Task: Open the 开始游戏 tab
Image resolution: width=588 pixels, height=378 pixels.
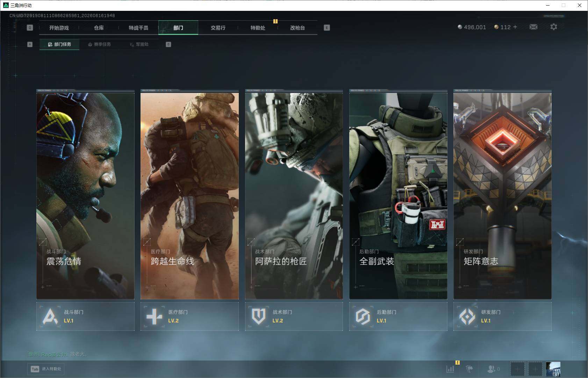Action: 59,28
